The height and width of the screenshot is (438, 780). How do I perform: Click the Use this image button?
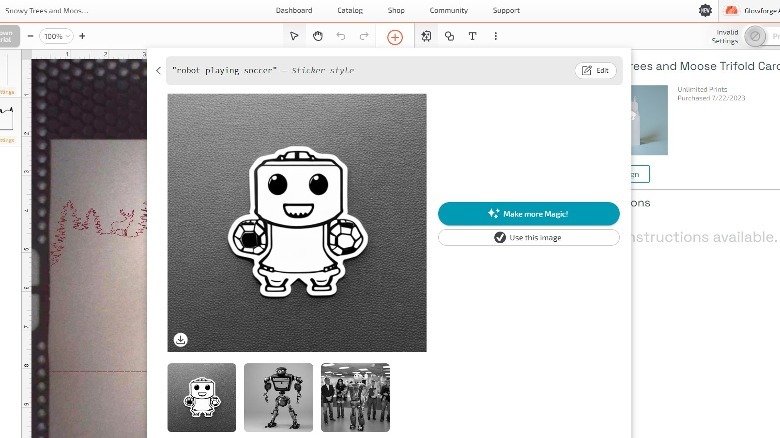(528, 237)
